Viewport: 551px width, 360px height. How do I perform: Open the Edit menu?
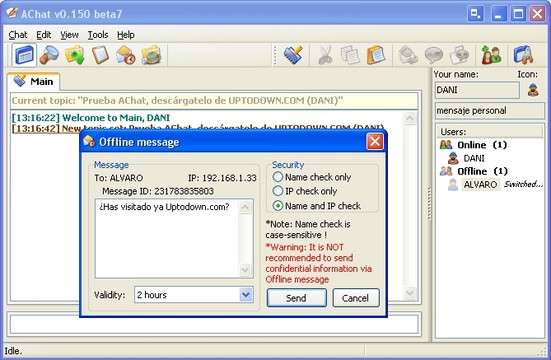tap(44, 35)
